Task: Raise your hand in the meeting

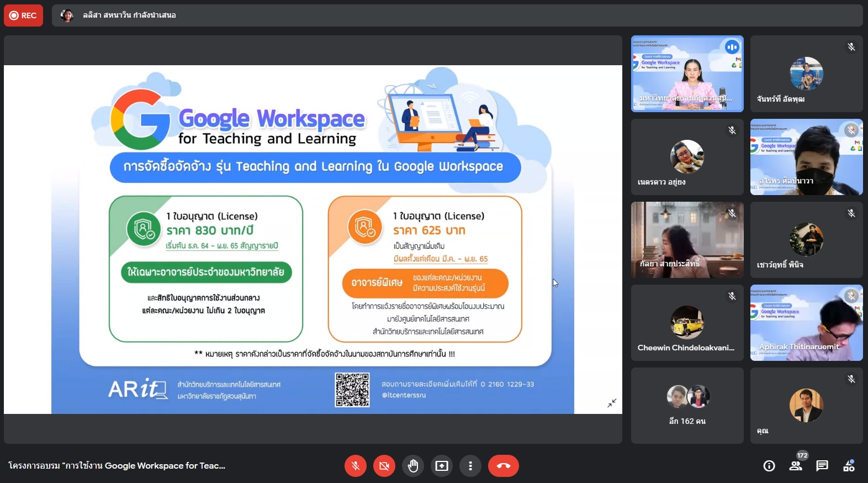Action: pos(413,466)
